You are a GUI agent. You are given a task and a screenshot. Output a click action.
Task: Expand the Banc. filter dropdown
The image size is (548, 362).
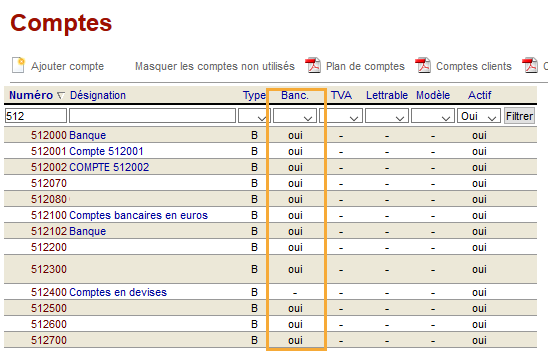[x=295, y=116]
